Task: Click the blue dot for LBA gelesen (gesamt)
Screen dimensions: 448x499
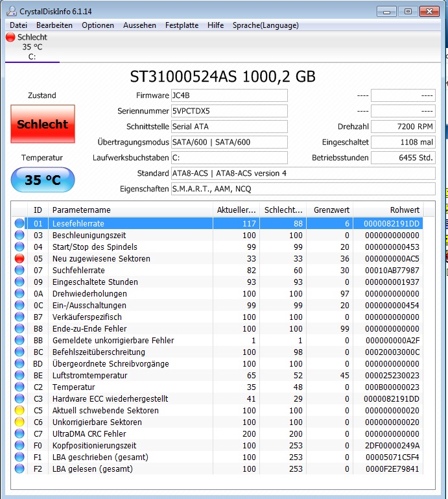Action: (x=19, y=469)
